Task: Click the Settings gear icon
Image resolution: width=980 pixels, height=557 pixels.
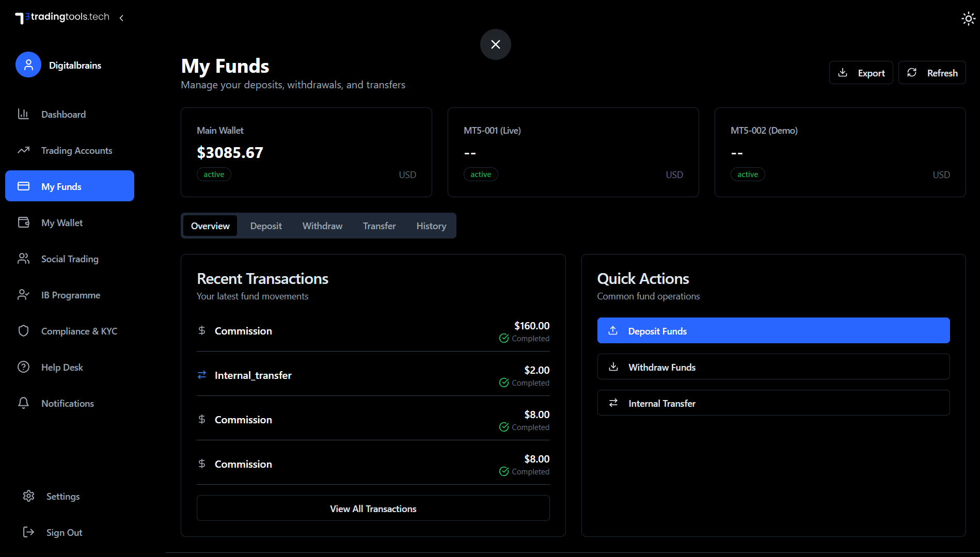Action: (29, 496)
